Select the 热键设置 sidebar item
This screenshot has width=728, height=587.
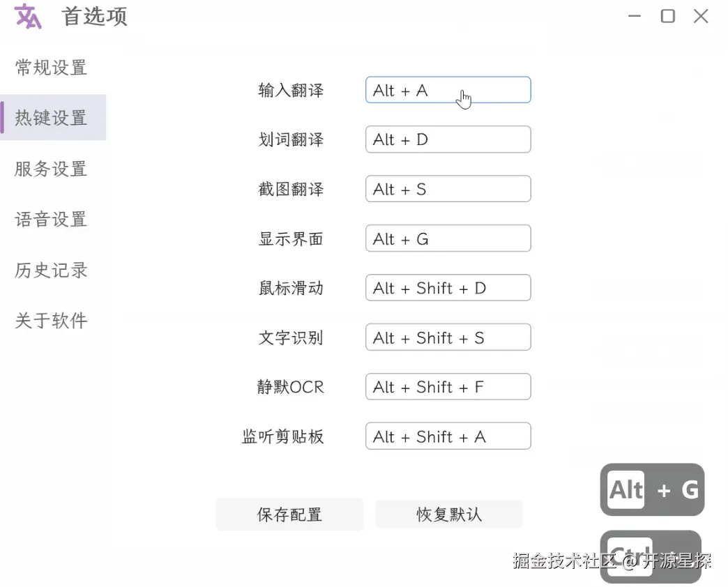pyautogui.click(x=51, y=118)
